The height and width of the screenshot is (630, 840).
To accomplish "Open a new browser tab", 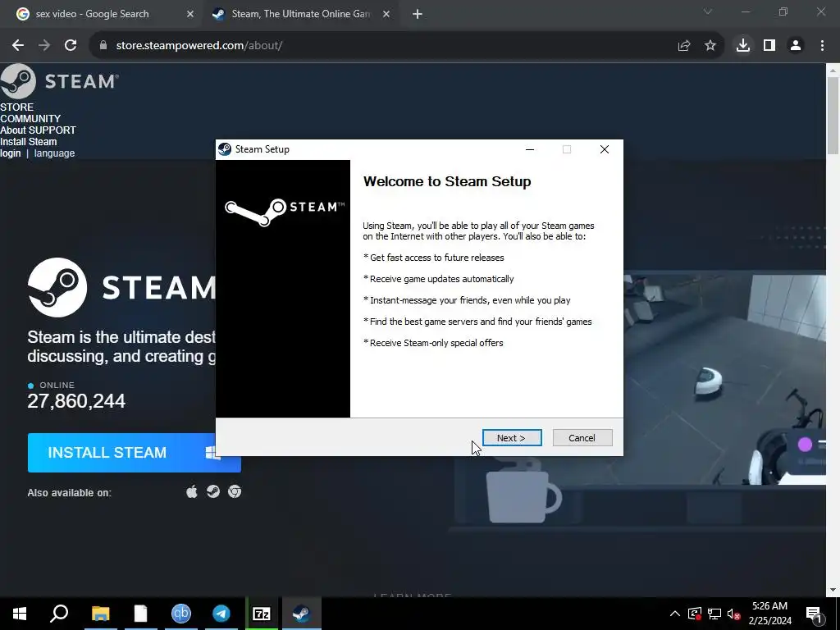I will click(418, 15).
